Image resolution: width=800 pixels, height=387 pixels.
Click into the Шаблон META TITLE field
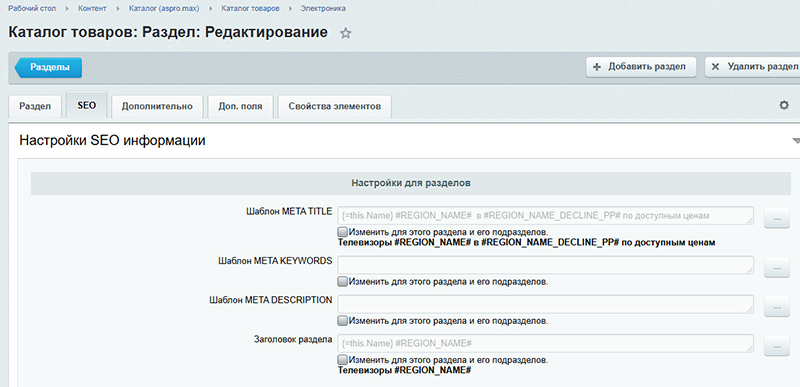pos(545,216)
